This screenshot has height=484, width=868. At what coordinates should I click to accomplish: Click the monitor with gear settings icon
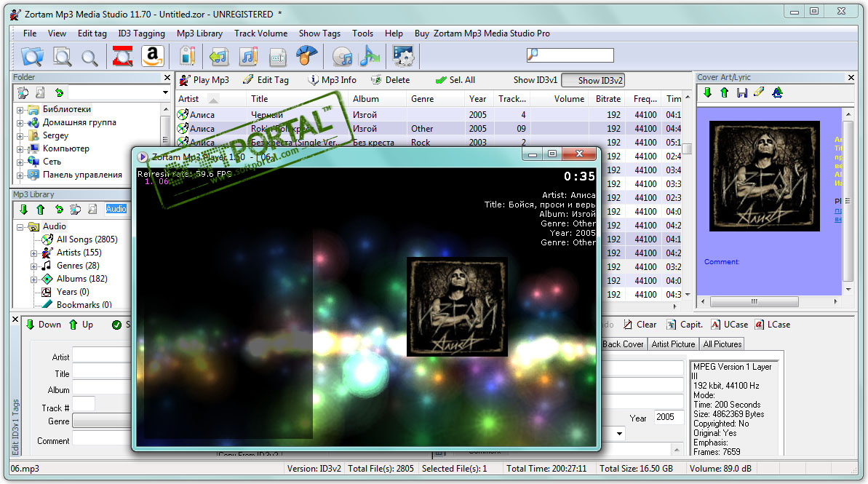403,56
